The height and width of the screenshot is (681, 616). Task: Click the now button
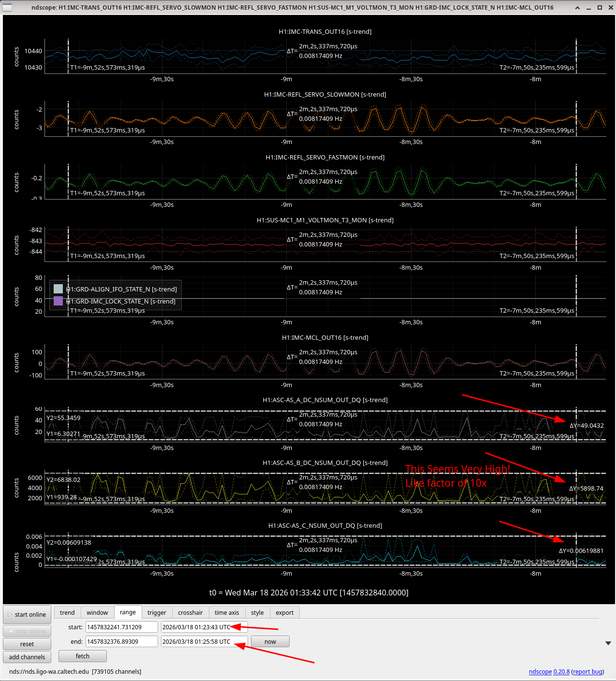270,641
